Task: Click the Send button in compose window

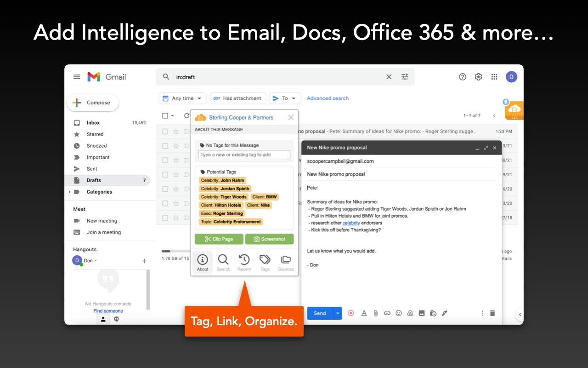Action: coord(320,313)
